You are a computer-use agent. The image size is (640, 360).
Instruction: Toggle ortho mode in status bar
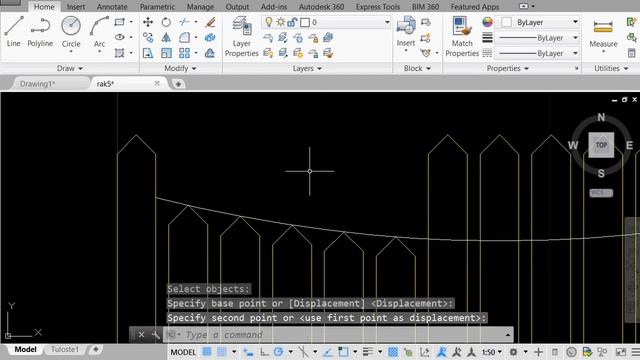click(x=264, y=351)
